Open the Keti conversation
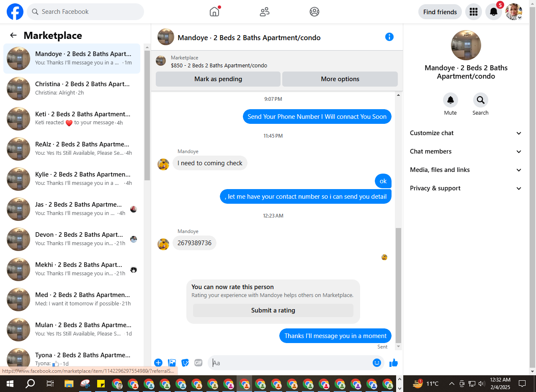Screen dimensions: 536x392 pos(72,119)
